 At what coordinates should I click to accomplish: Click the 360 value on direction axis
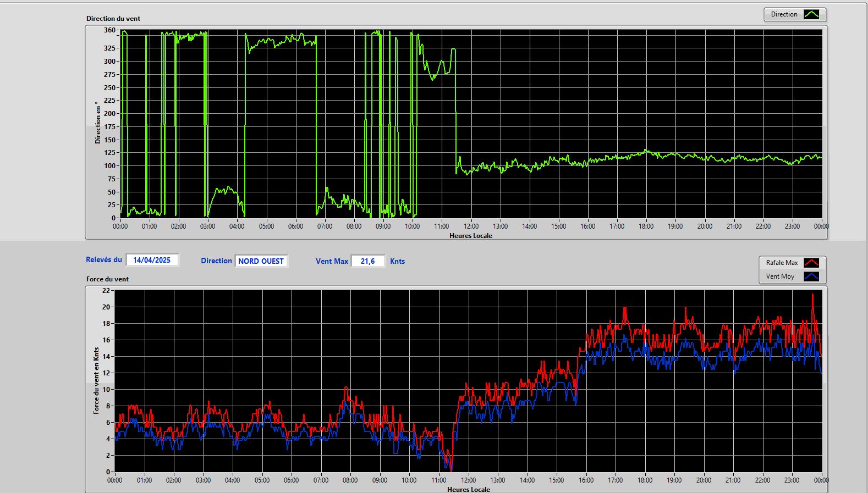tap(109, 30)
